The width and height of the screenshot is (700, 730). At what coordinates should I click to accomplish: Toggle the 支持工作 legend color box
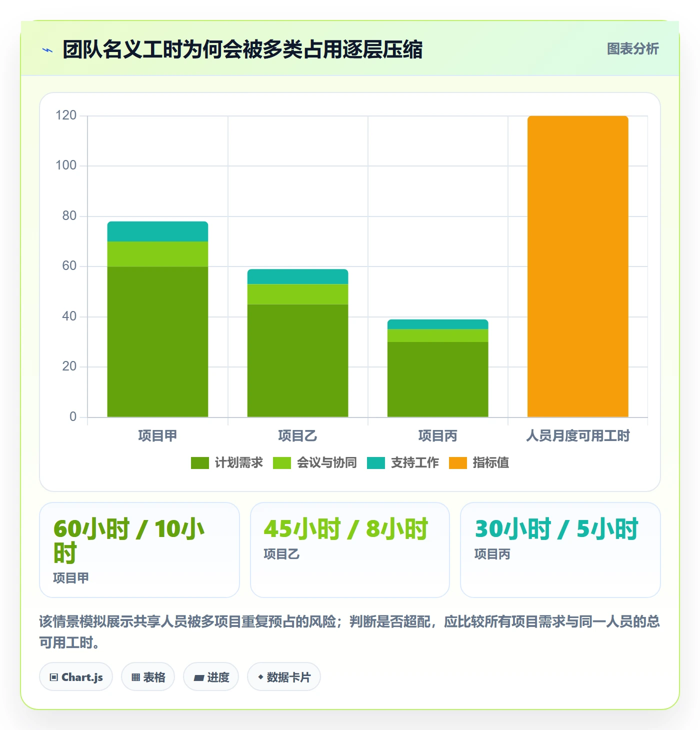click(376, 463)
